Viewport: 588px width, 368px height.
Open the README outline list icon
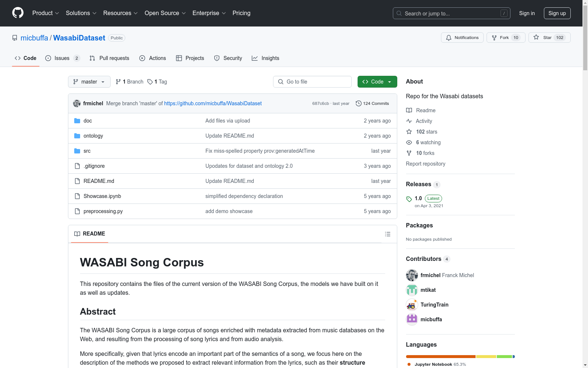tap(387, 234)
